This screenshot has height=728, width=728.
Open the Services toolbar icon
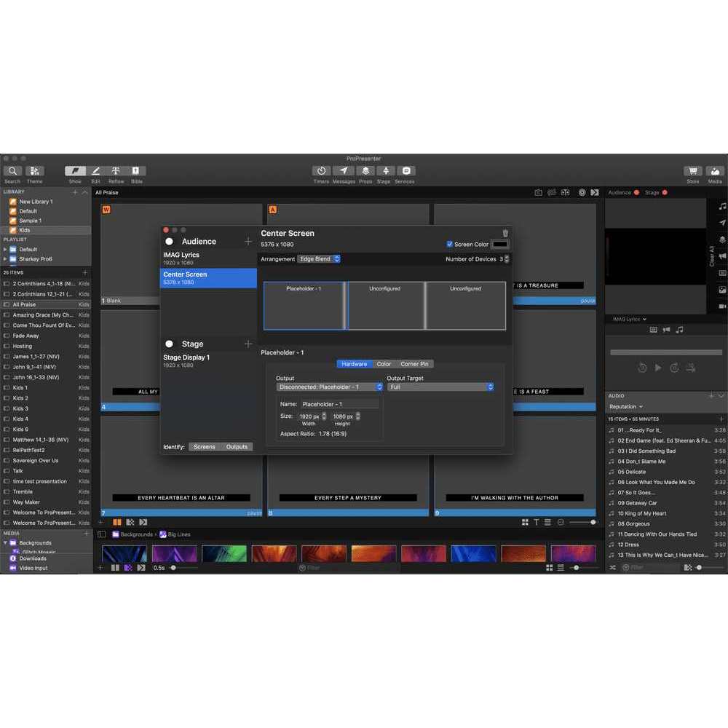405,171
